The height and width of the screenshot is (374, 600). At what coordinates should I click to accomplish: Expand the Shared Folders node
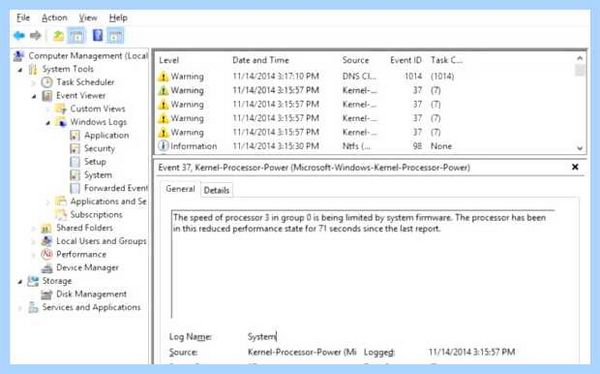pyautogui.click(x=34, y=229)
